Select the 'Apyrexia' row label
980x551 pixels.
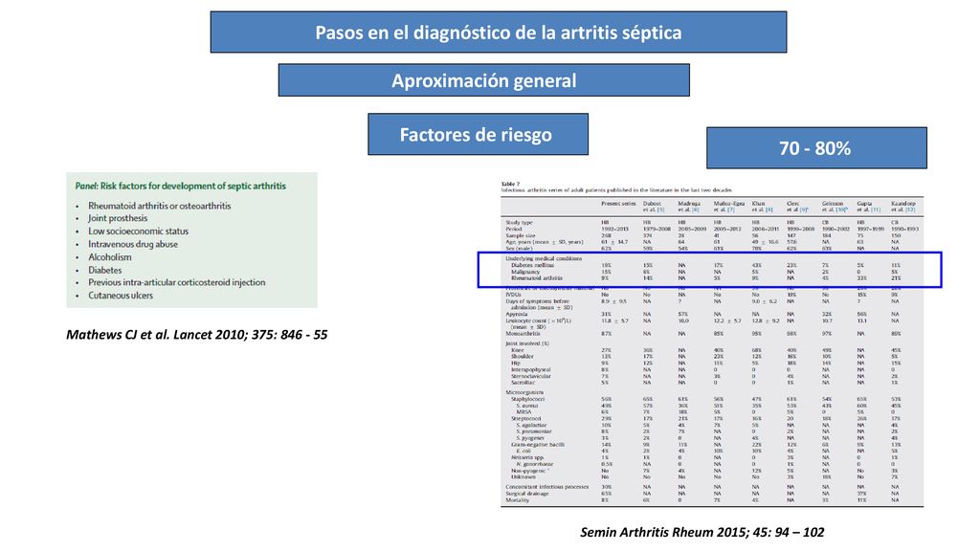(x=517, y=314)
